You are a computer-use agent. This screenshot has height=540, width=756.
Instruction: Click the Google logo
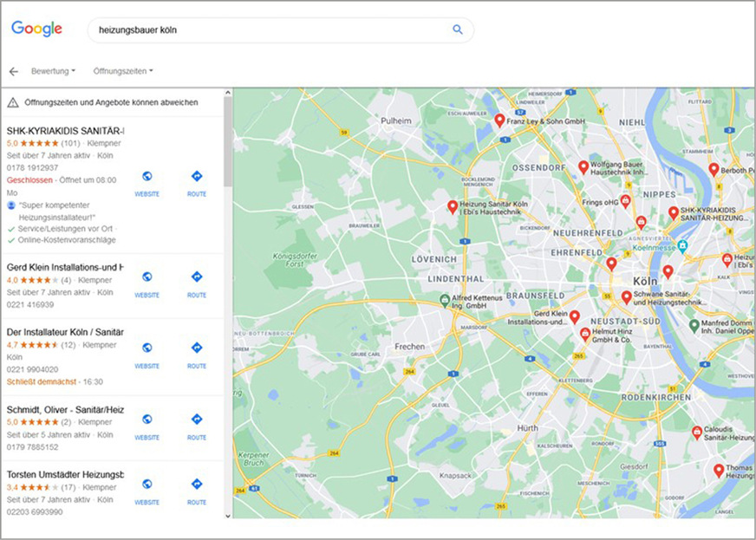click(37, 28)
